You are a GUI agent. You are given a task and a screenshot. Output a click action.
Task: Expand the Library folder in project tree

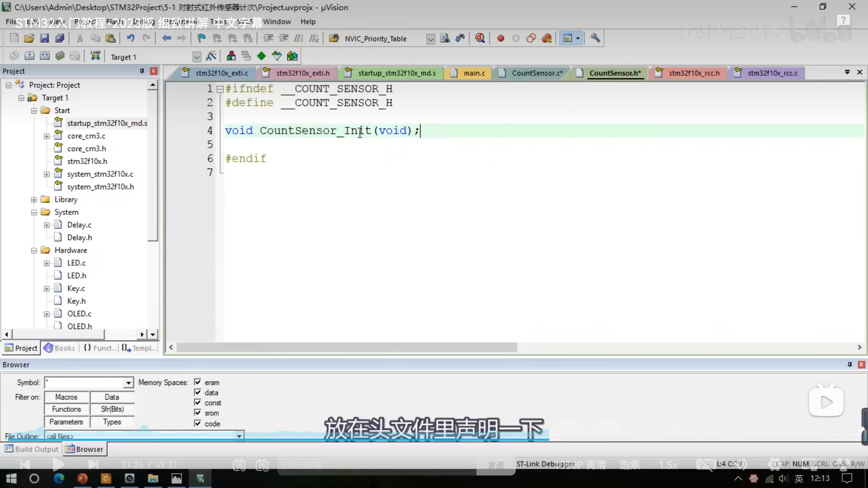tap(34, 200)
